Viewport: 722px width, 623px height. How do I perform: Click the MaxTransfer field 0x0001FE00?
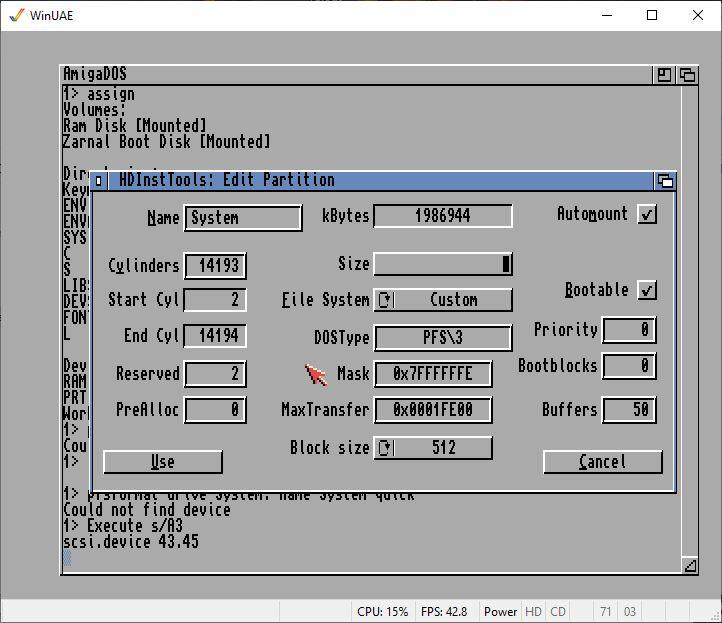(x=433, y=410)
